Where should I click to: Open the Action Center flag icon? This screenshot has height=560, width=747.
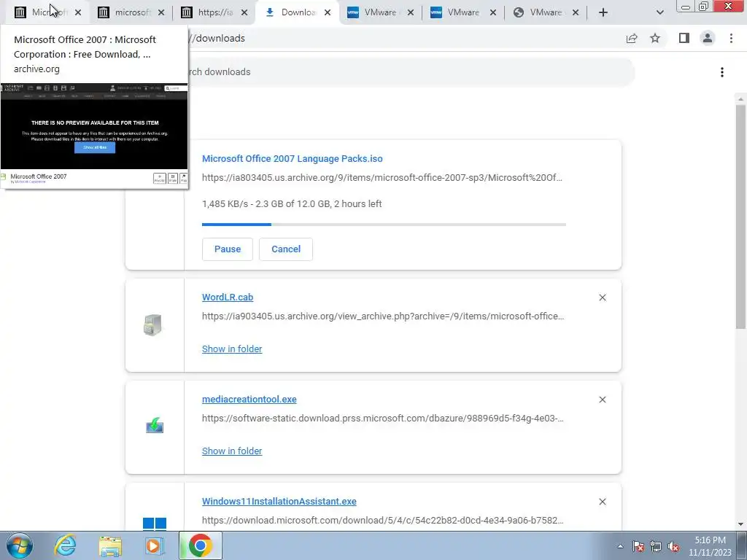[x=638, y=546]
